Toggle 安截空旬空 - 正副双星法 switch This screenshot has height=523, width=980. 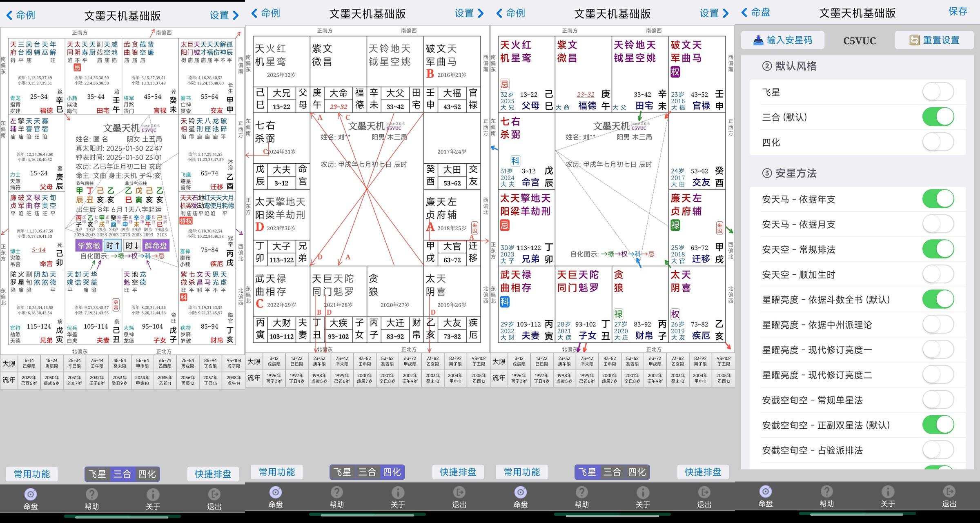[938, 425]
